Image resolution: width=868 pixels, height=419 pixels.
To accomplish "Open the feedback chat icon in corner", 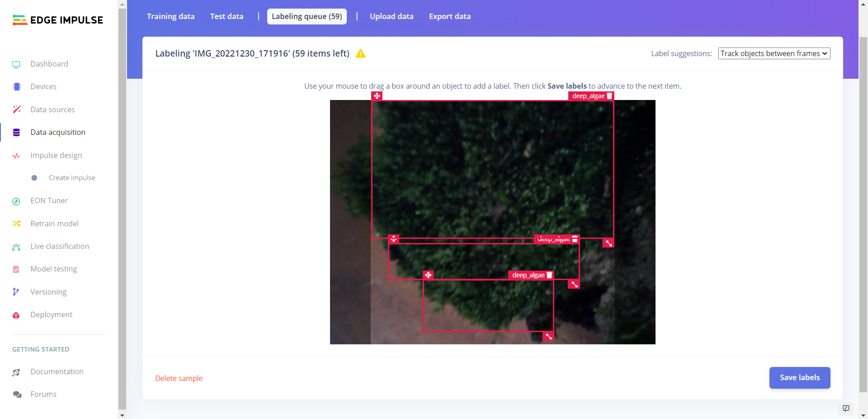I will tap(846, 408).
